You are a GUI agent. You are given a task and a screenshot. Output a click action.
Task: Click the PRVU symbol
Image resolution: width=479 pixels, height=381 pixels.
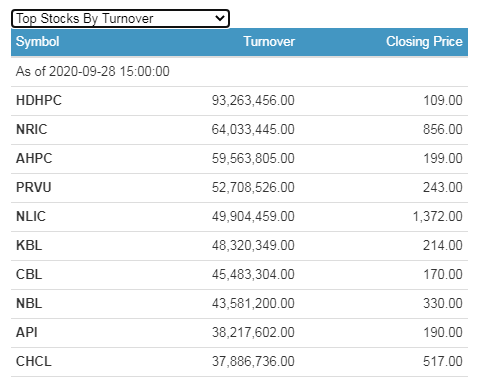point(34,187)
